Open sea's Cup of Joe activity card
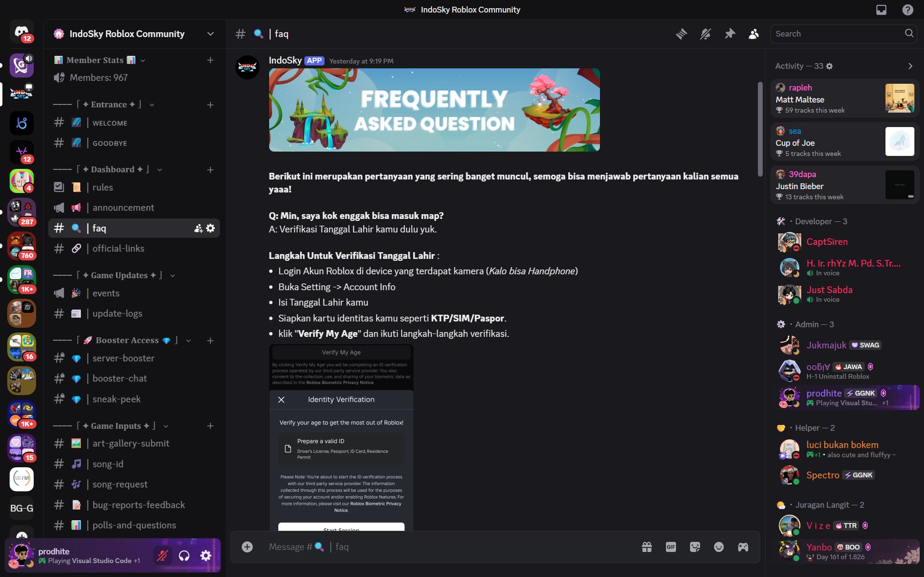The width and height of the screenshot is (924, 577). coord(845,141)
